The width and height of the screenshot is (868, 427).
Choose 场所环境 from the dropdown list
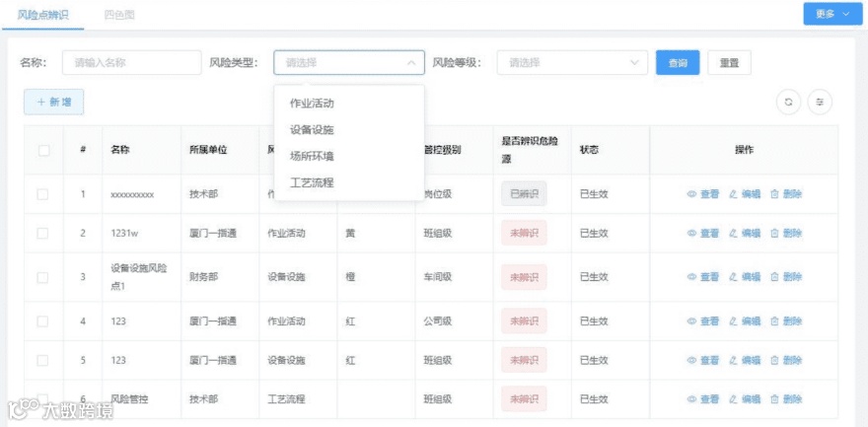coord(349,156)
